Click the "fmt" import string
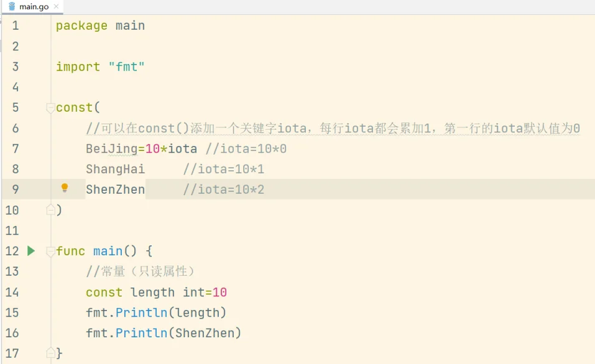This screenshot has width=595, height=364. [126, 66]
